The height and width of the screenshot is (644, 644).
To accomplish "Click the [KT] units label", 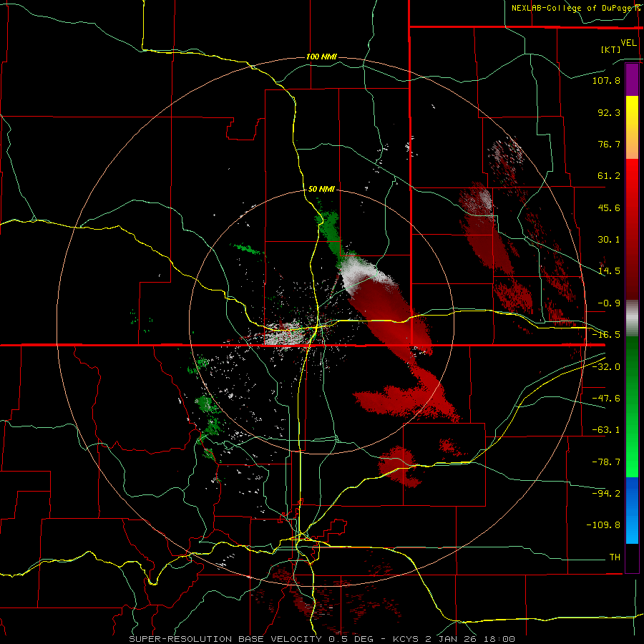I will point(610,49).
